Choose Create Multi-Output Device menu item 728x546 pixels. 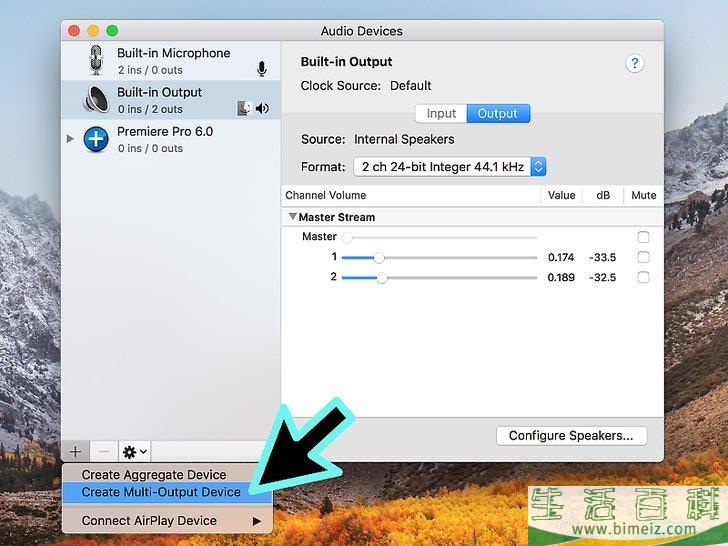click(x=161, y=492)
